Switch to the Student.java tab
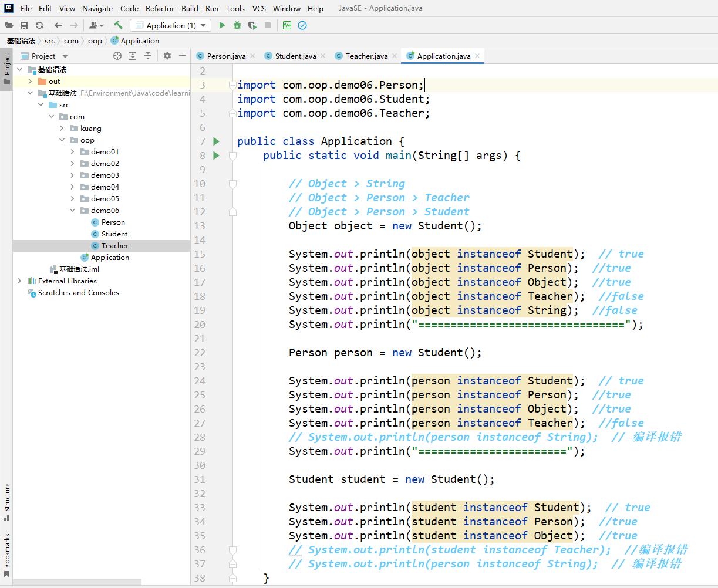The image size is (718, 588). pos(295,56)
